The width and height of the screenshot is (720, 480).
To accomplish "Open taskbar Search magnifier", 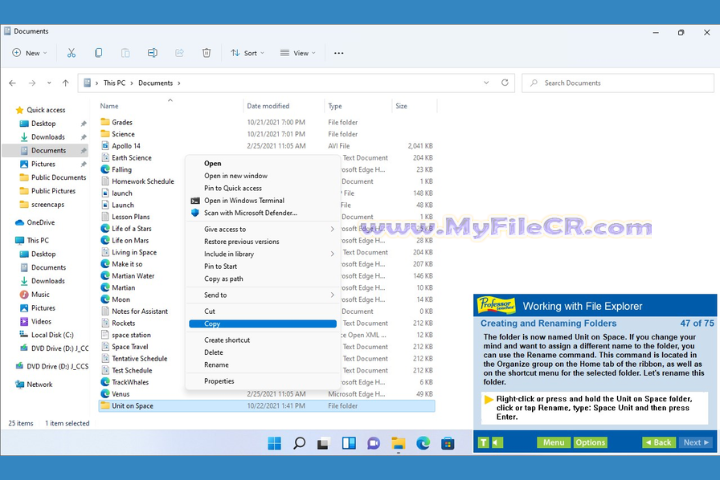I will (299, 443).
